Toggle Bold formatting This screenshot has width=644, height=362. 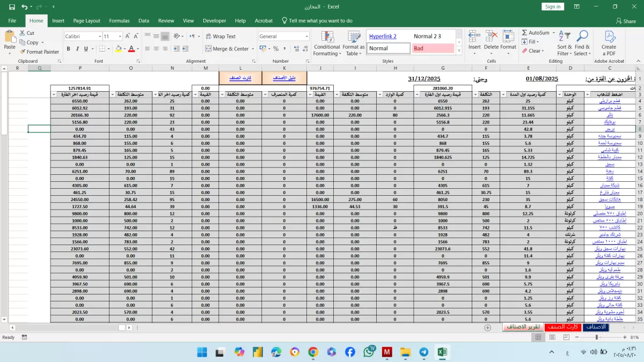pyautogui.click(x=69, y=49)
